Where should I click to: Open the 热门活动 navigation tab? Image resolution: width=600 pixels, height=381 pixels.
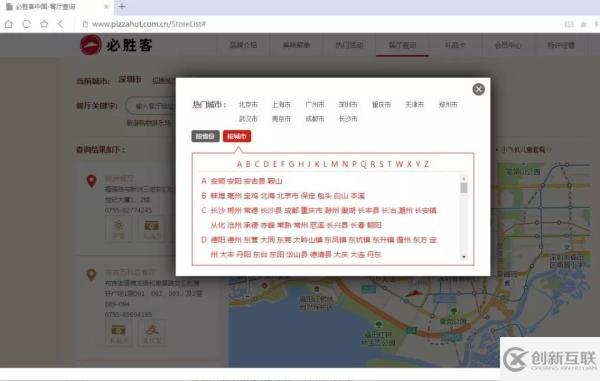[x=349, y=45]
